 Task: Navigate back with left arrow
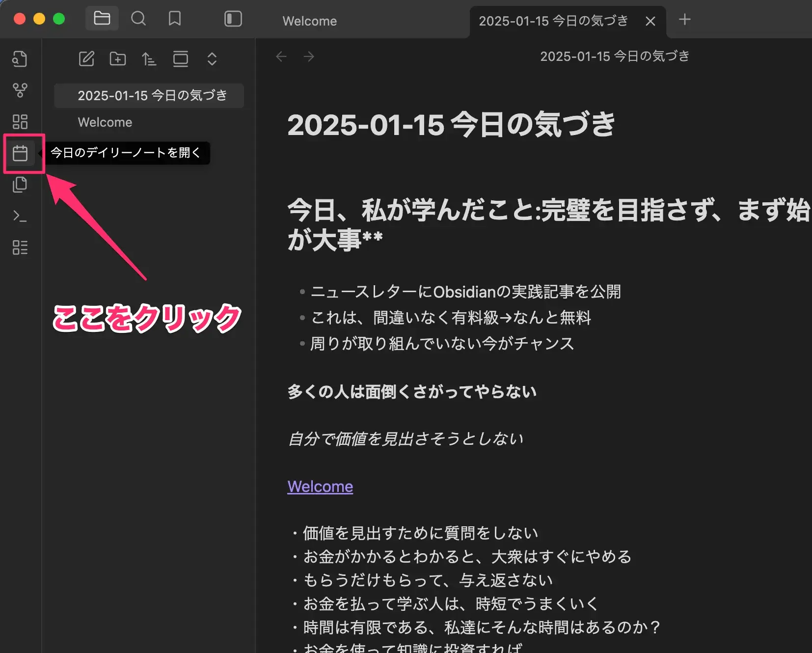(281, 56)
